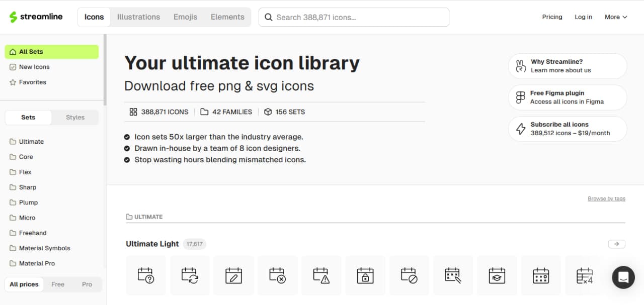Select the calendar with question mark icon
The width and height of the screenshot is (644, 305).
pyautogui.click(x=145, y=275)
